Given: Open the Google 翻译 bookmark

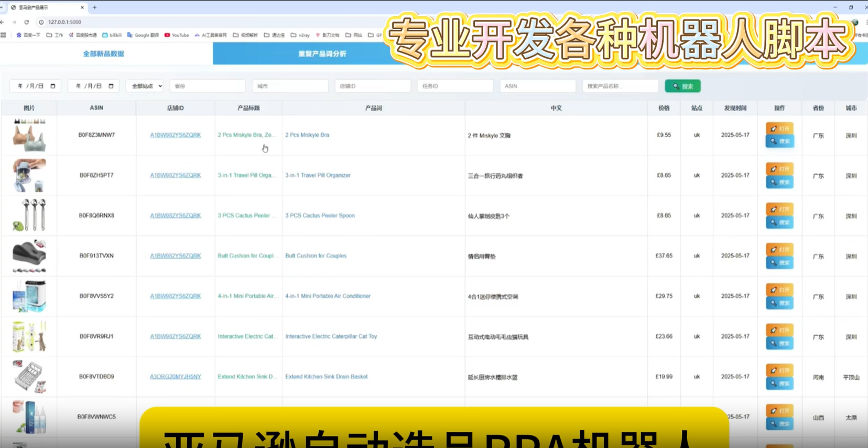Looking at the screenshot, I should tap(143, 35).
